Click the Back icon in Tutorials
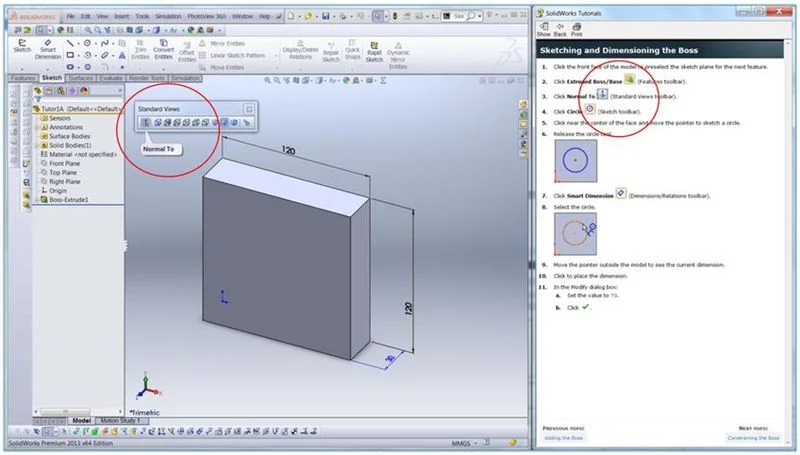Screen dimensions: 800x455 click(x=560, y=30)
